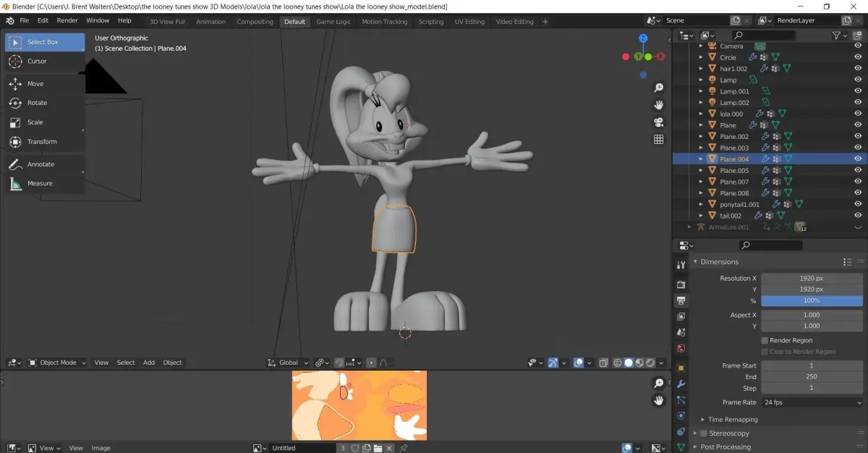Pick the Scale tool
This screenshot has width=868, height=453.
45,122
